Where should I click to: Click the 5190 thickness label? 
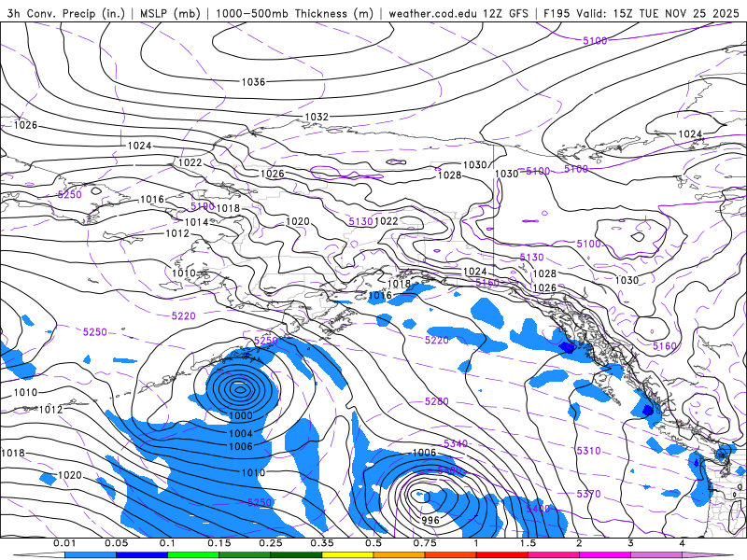(203, 206)
